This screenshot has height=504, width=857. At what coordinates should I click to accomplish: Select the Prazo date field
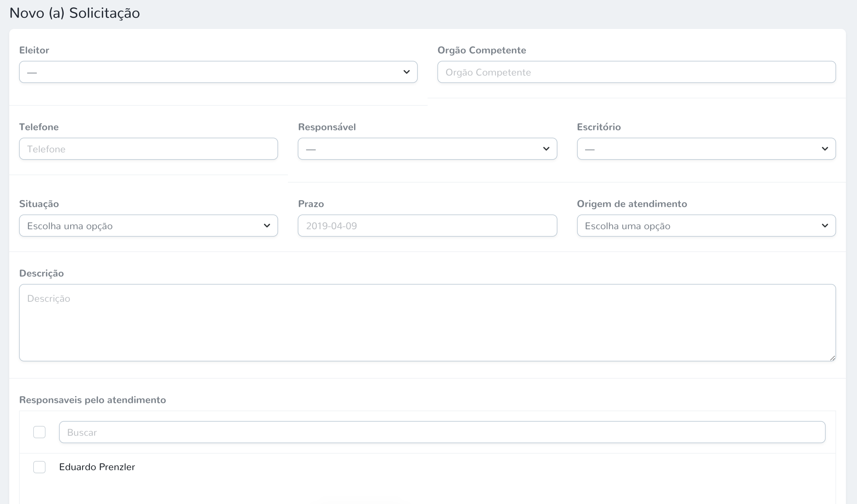coord(427,225)
